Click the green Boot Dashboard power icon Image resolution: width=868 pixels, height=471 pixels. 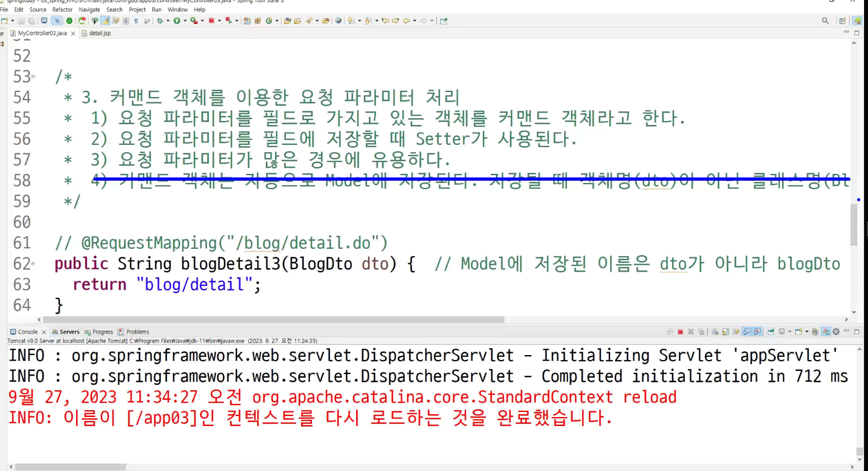tap(69, 20)
